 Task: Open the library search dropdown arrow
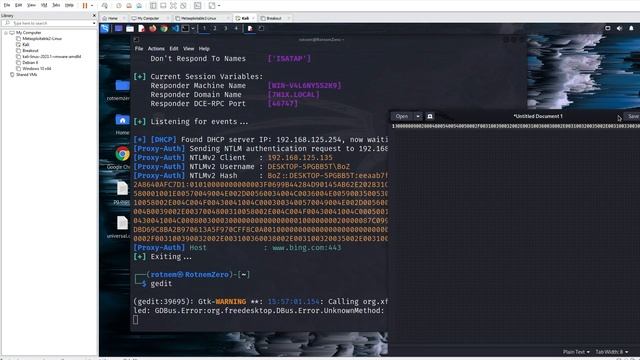[x=94, y=23]
